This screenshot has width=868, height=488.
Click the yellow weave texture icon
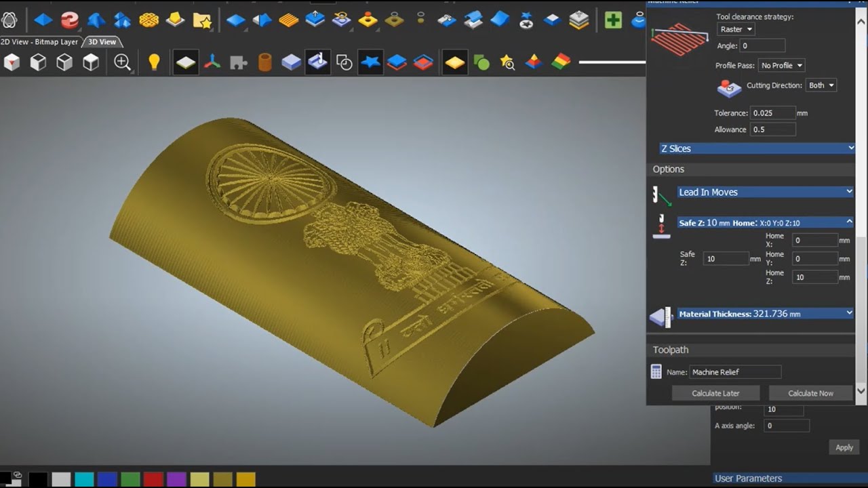[x=149, y=20]
